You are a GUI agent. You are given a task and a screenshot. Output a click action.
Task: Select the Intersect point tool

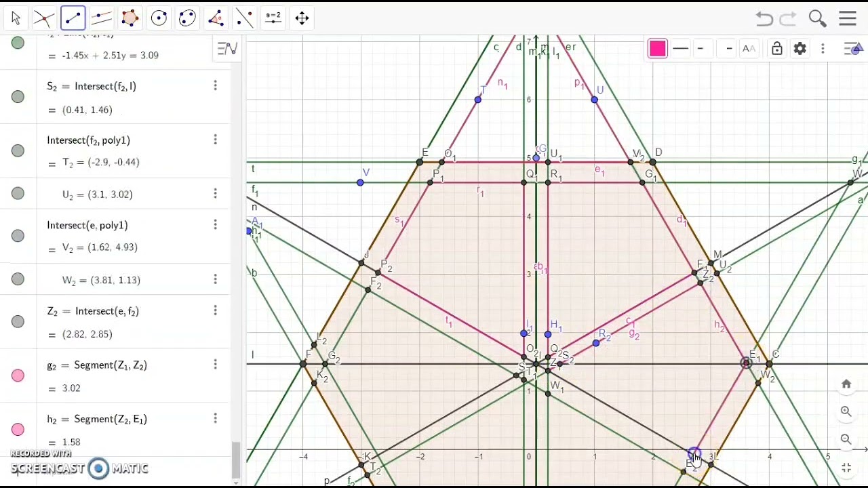pyautogui.click(x=44, y=18)
